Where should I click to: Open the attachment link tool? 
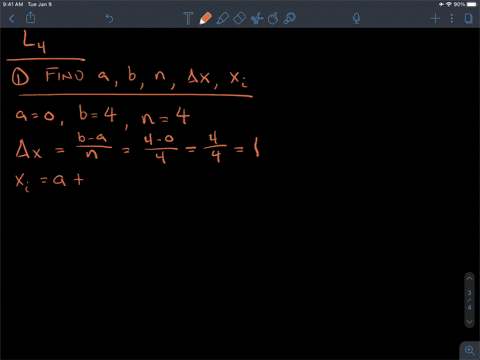(x=290, y=18)
